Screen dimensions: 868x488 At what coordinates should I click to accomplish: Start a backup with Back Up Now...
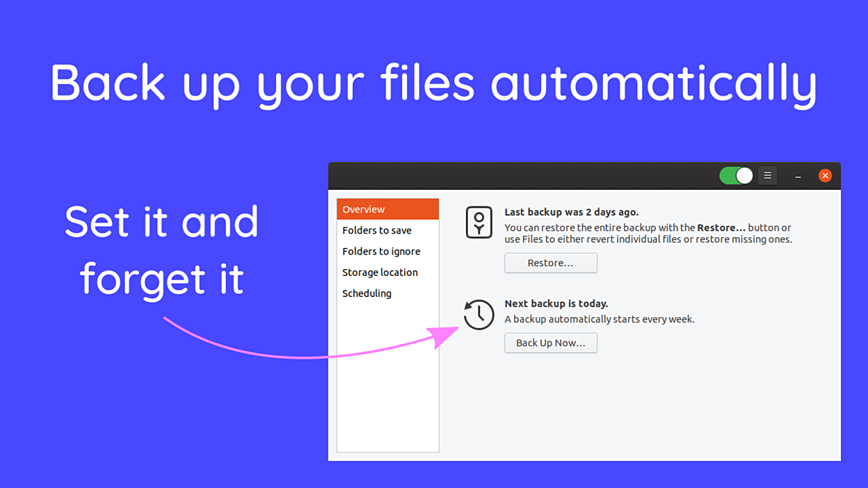pyautogui.click(x=550, y=343)
